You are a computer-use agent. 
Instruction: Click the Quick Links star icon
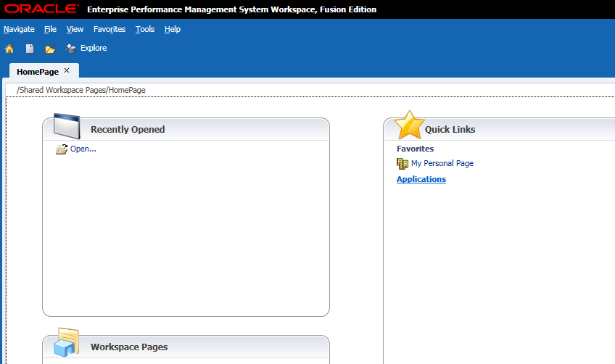(410, 125)
